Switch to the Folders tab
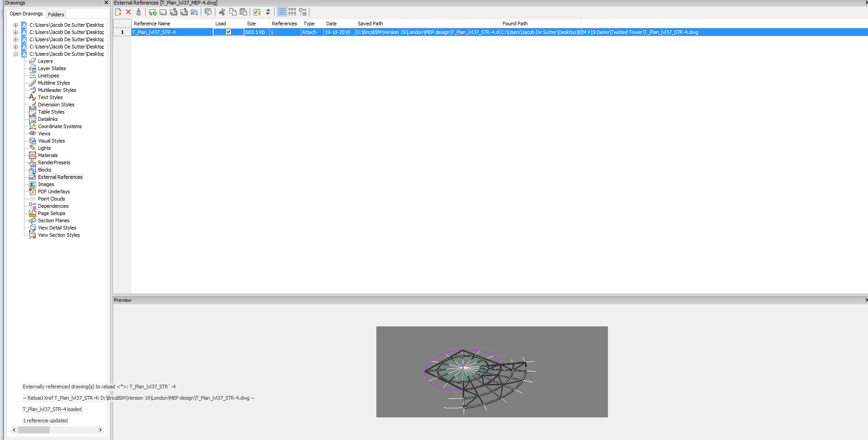 [56, 14]
